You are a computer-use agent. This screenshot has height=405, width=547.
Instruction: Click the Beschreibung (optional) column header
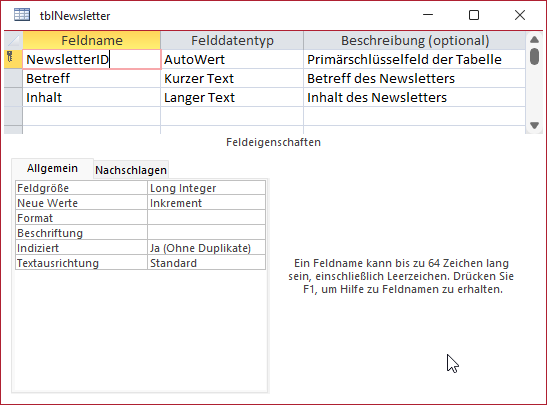[414, 40]
